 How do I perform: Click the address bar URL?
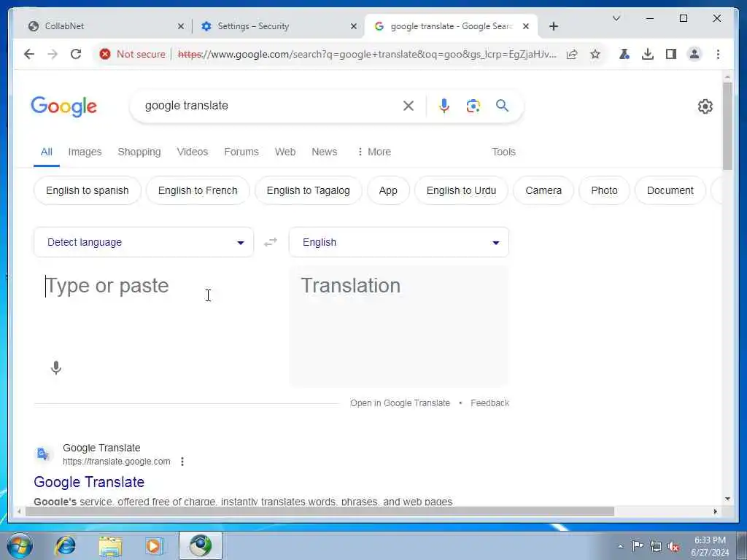[367, 54]
